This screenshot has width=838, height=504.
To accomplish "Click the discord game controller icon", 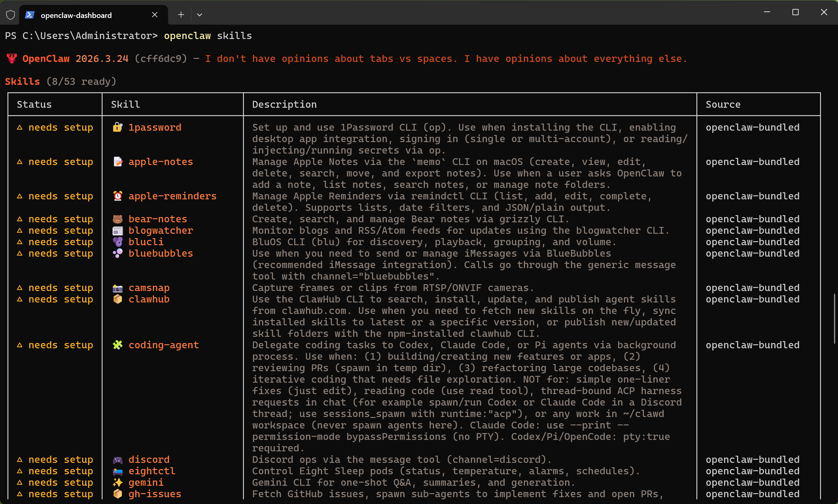I will (118, 460).
